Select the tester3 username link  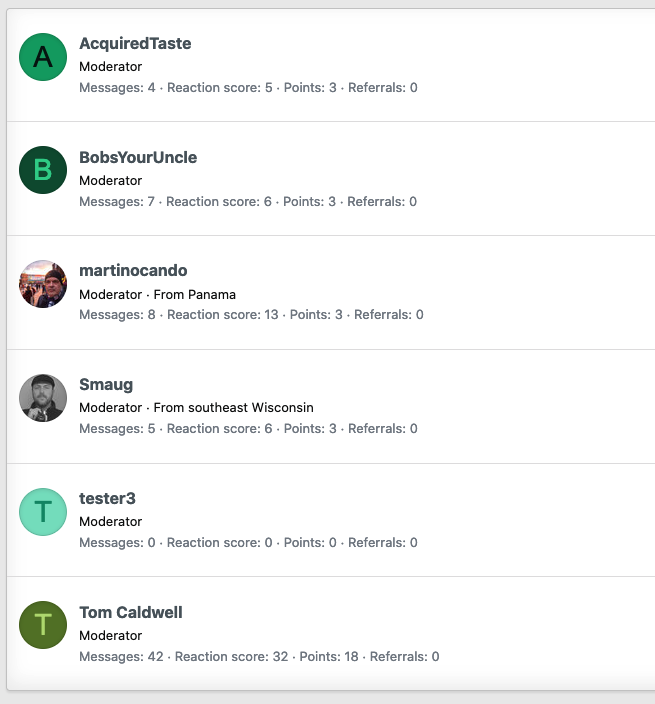point(107,498)
